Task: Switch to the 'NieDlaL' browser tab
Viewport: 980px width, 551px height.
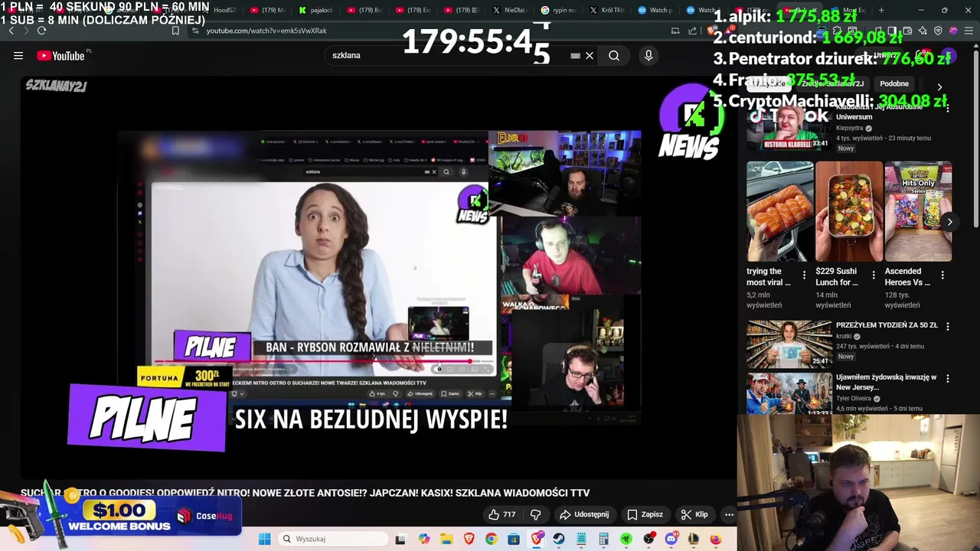Action: [509, 10]
